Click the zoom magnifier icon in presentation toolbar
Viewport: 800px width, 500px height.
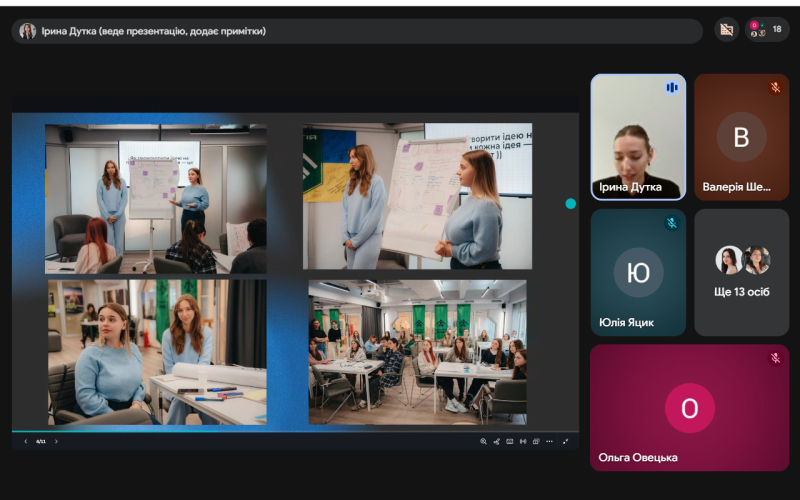[x=483, y=441]
